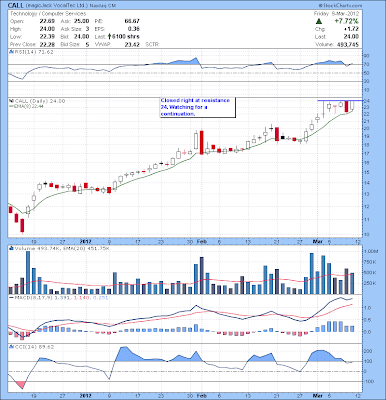Screen dimensions: 386x400
Task: Click the tall red candle at Feb start
Action: click(x=202, y=142)
